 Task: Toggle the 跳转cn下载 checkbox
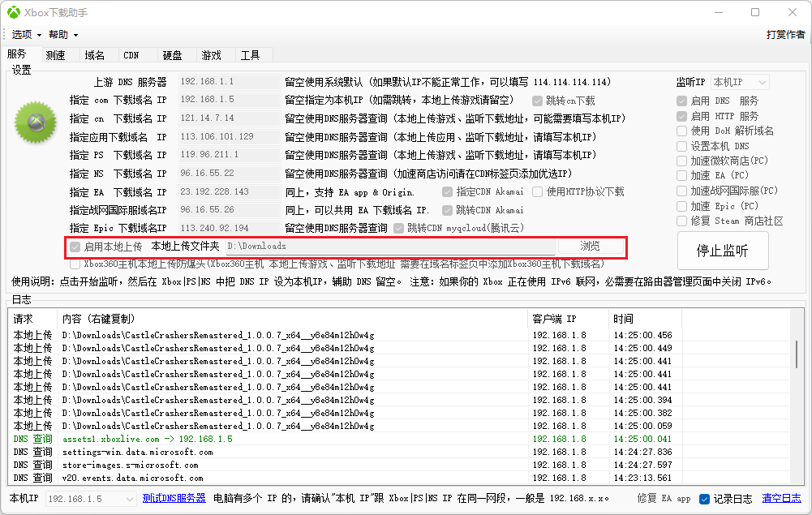pos(564,101)
